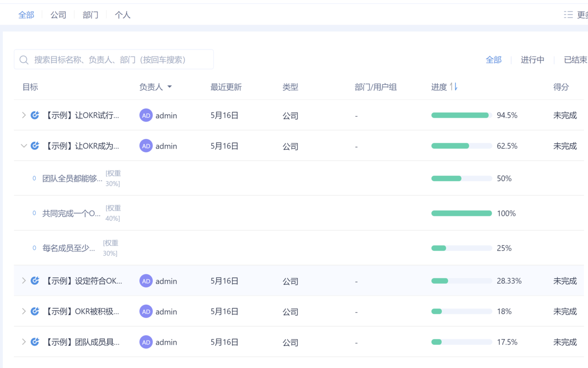Filter objectives by 进行中 status
The image size is (588, 368).
pyautogui.click(x=532, y=60)
